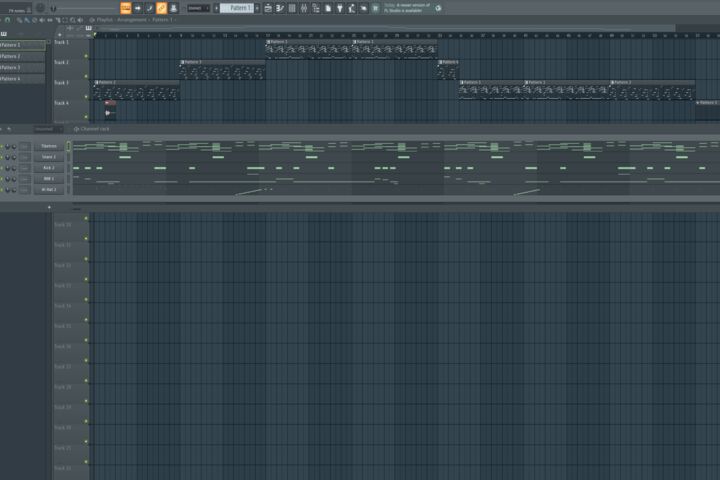Click the orange link icon in the top toolbar
Viewport: 720px width, 480px height.
tap(161, 8)
